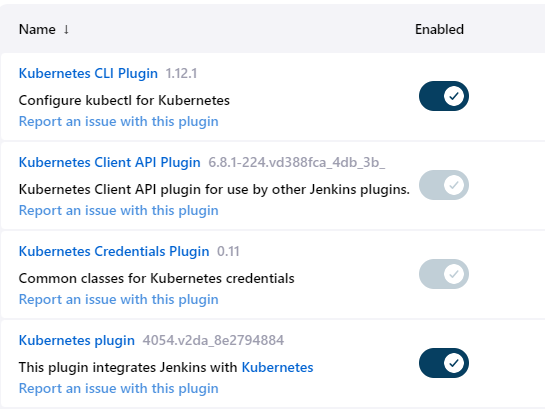
Task: Click version 1.12.1 of Kubernetes CLI Plugin
Action: [x=181, y=73]
